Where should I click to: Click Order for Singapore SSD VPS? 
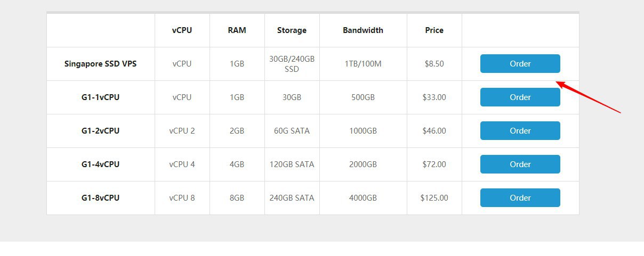(520, 64)
